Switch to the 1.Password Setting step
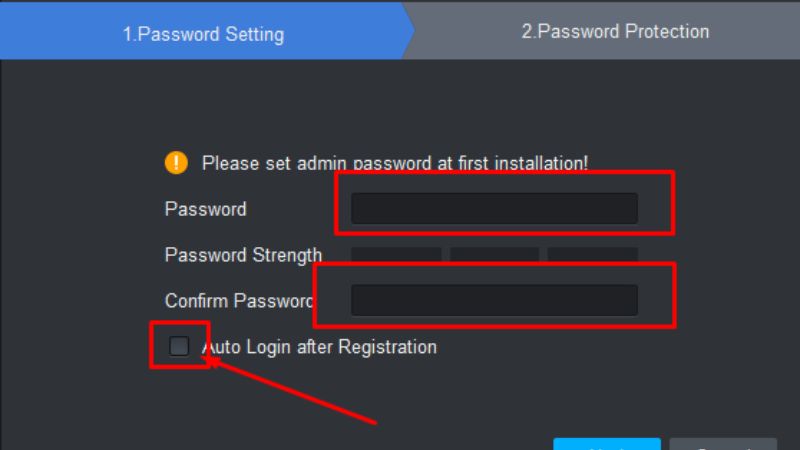The height and width of the screenshot is (450, 800). 203,34
